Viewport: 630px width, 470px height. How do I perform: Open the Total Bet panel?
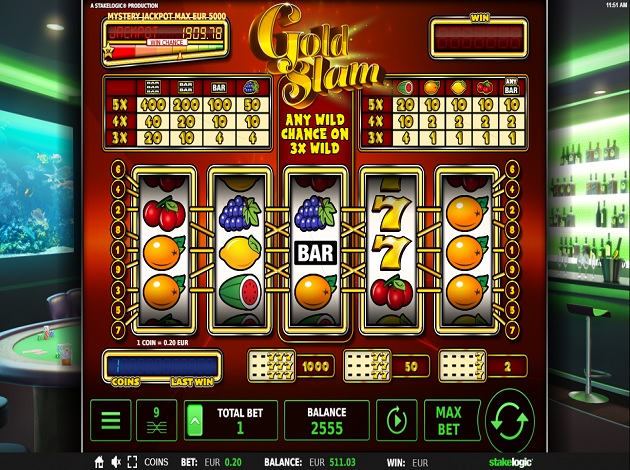point(231,420)
